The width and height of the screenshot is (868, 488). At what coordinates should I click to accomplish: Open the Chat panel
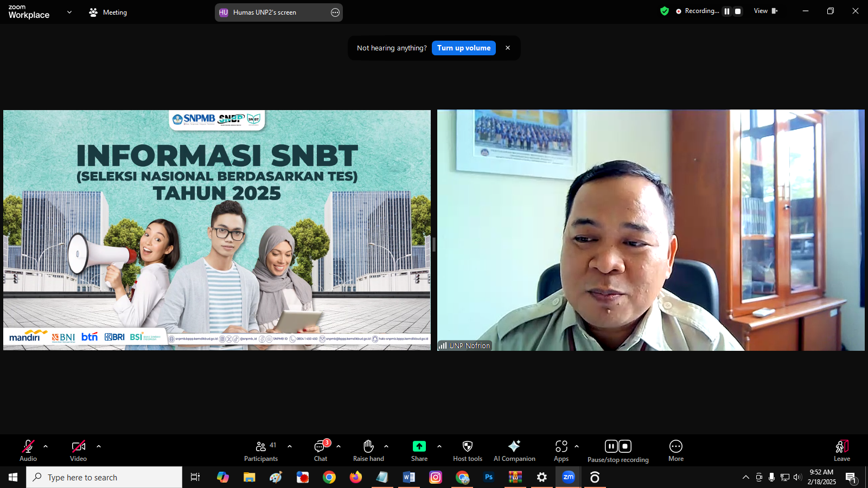(x=321, y=451)
